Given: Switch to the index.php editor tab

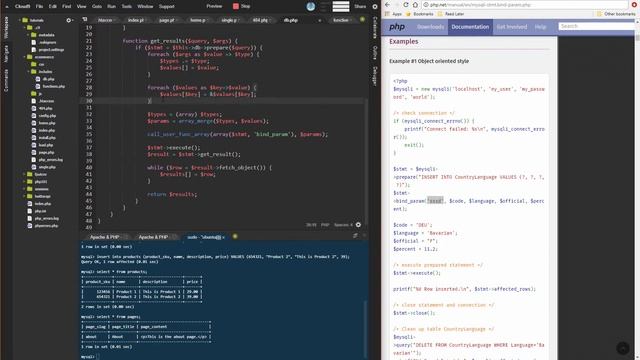Looking at the screenshot, I should (136, 20).
